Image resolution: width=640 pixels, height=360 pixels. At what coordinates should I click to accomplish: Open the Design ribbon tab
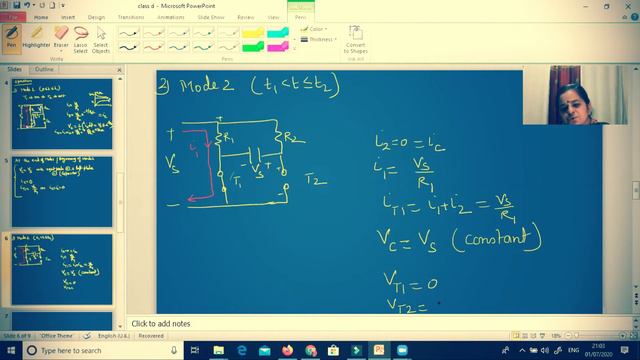(96, 17)
